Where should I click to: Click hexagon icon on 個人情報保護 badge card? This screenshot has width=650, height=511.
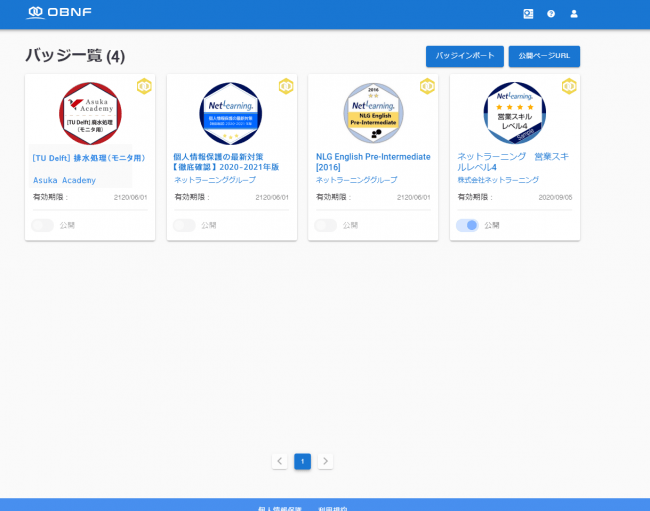pyautogui.click(x=286, y=86)
